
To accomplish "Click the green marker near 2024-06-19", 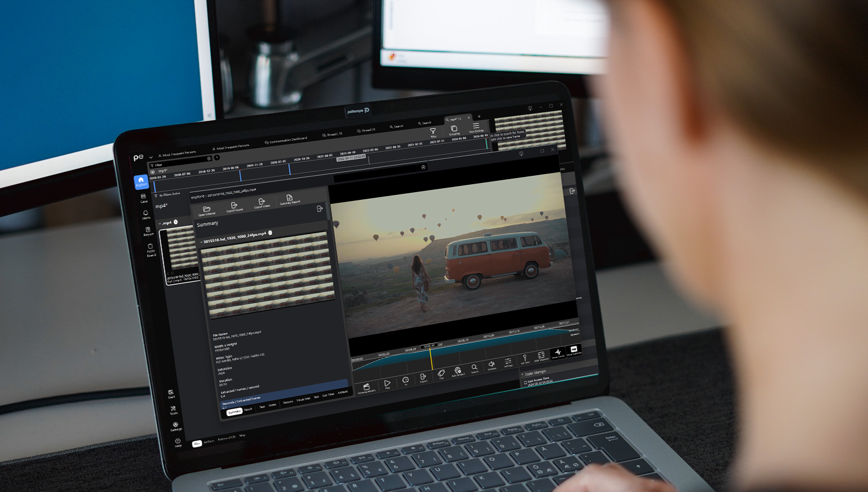I will 487,143.
